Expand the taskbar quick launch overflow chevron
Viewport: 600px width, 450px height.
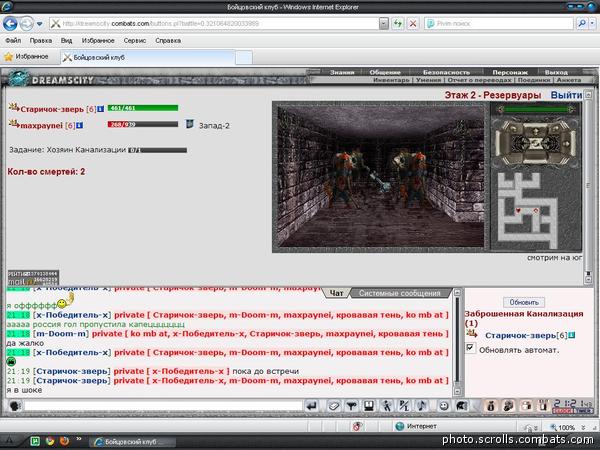79,440
